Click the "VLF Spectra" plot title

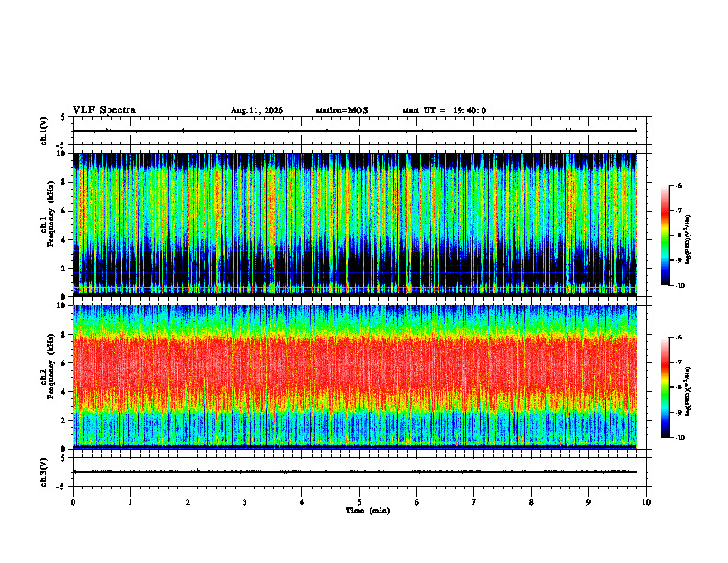point(104,110)
